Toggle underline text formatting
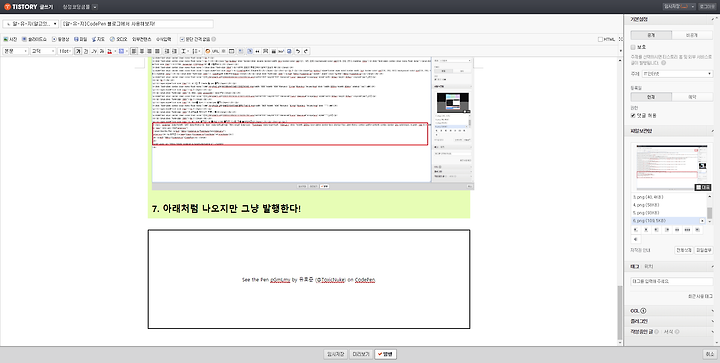This screenshot has height=363, width=720. click(86, 51)
